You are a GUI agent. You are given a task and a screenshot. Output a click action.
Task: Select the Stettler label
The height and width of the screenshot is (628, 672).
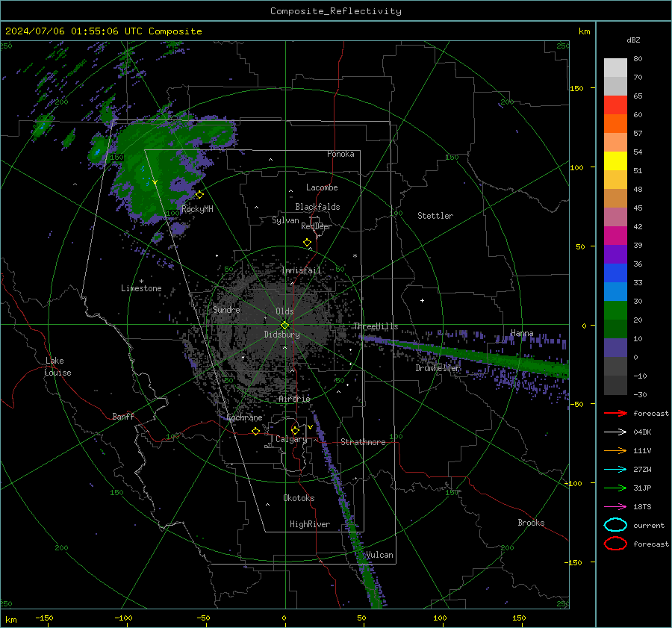(435, 216)
